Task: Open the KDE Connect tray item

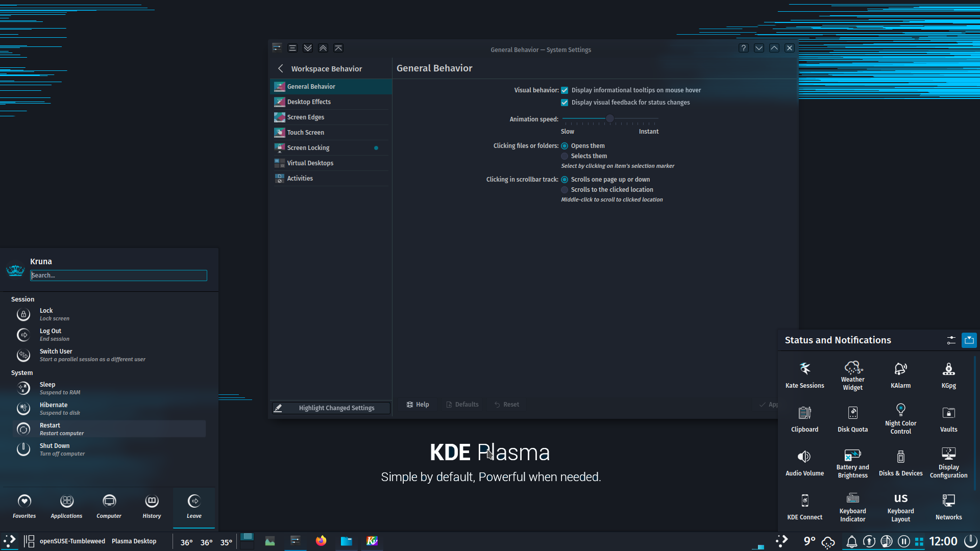Action: click(x=804, y=507)
